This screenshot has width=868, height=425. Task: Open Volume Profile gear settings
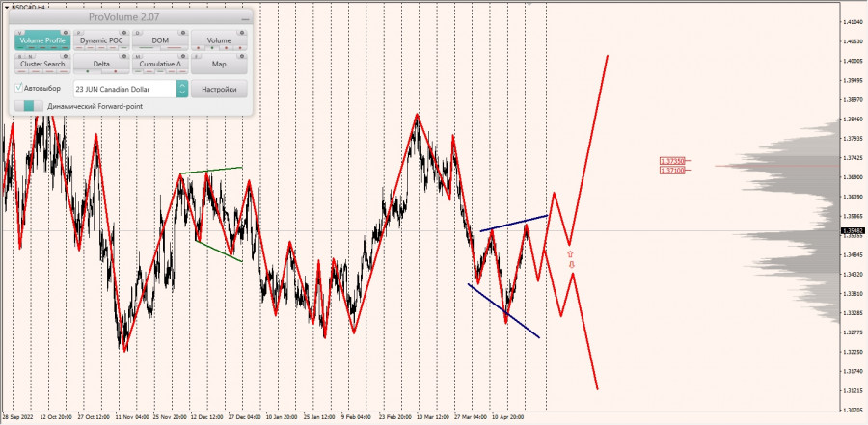pos(66,33)
